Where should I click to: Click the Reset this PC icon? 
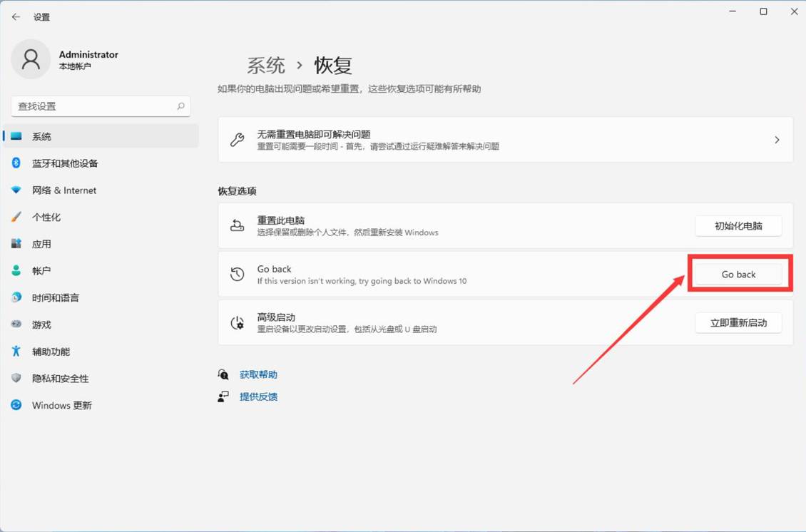[237, 225]
